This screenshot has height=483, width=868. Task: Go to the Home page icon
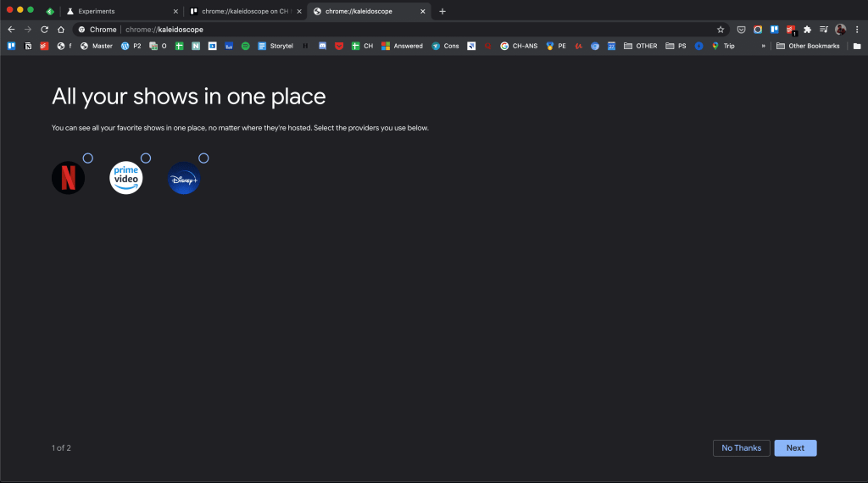click(61, 30)
